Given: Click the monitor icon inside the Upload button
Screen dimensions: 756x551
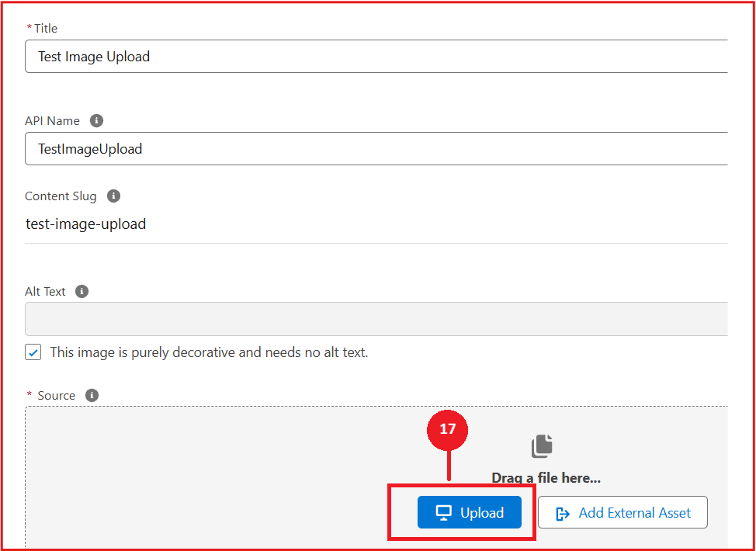Looking at the screenshot, I should (443, 513).
